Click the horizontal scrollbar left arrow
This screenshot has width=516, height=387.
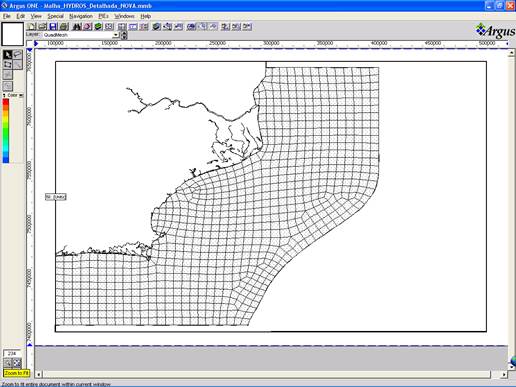pyautogui.click(x=39, y=375)
